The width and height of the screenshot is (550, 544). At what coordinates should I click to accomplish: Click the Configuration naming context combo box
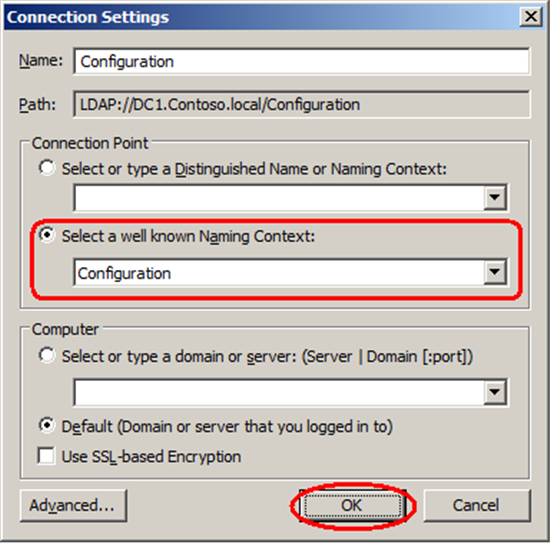tap(279, 273)
